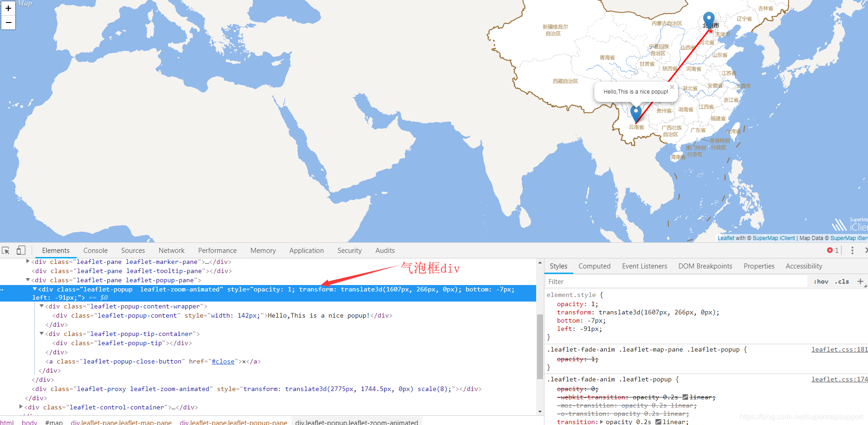Screen dimensions: 868x425
Task: Select the Styles sidebar tab
Action: (559, 266)
